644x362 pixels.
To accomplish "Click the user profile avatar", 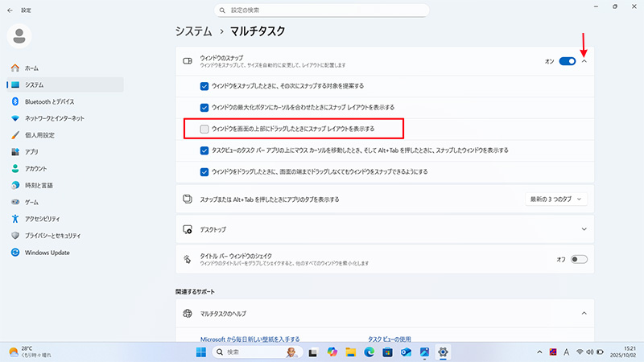I will [19, 35].
